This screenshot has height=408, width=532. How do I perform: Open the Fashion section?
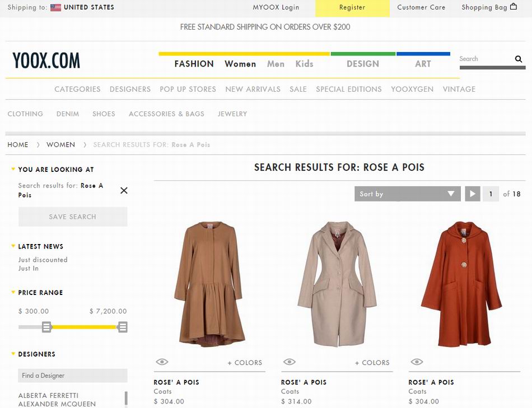click(194, 64)
